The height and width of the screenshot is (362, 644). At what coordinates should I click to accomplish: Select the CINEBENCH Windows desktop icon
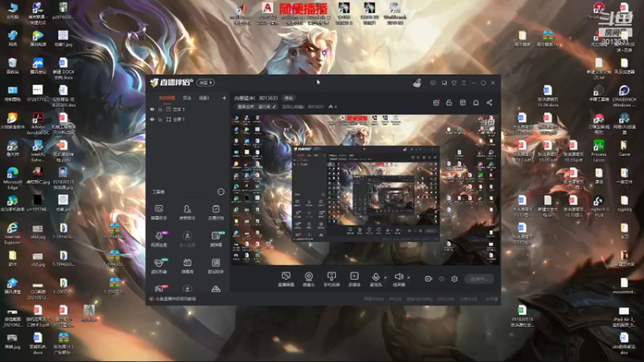[x=624, y=96]
